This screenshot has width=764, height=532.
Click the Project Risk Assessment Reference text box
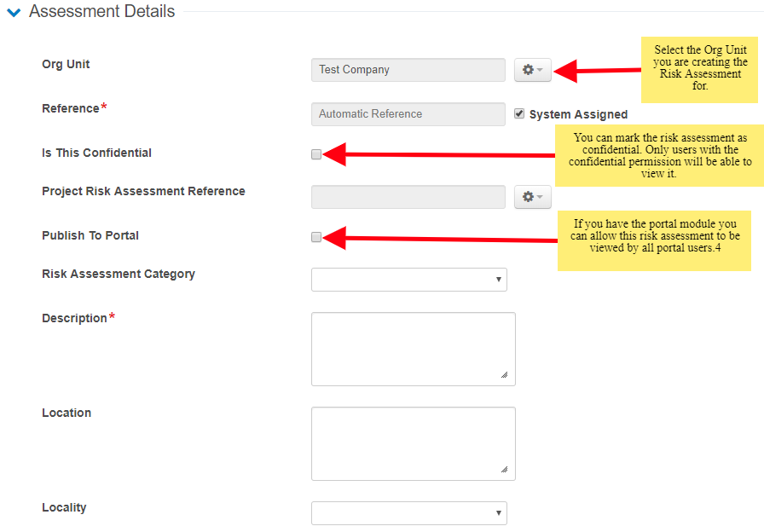click(x=408, y=197)
